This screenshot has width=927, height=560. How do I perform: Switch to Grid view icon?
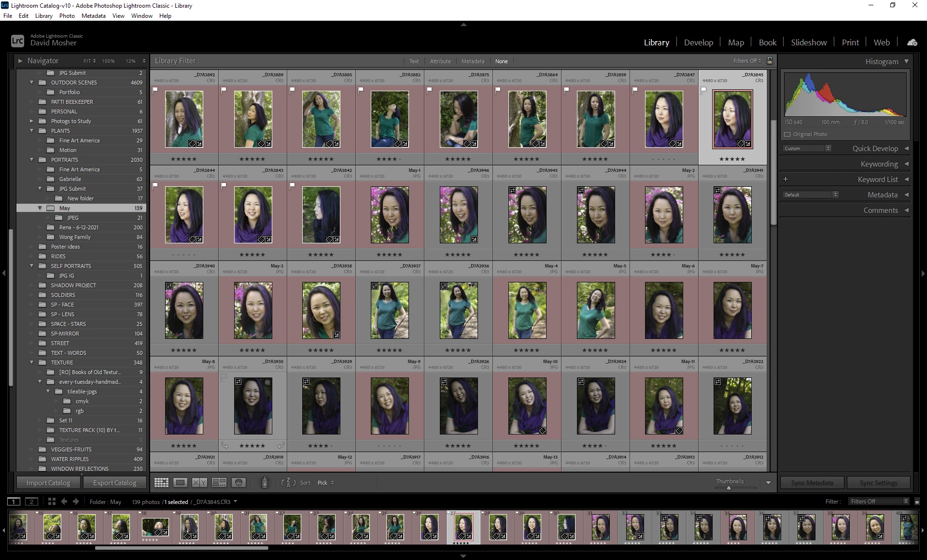coord(161,482)
